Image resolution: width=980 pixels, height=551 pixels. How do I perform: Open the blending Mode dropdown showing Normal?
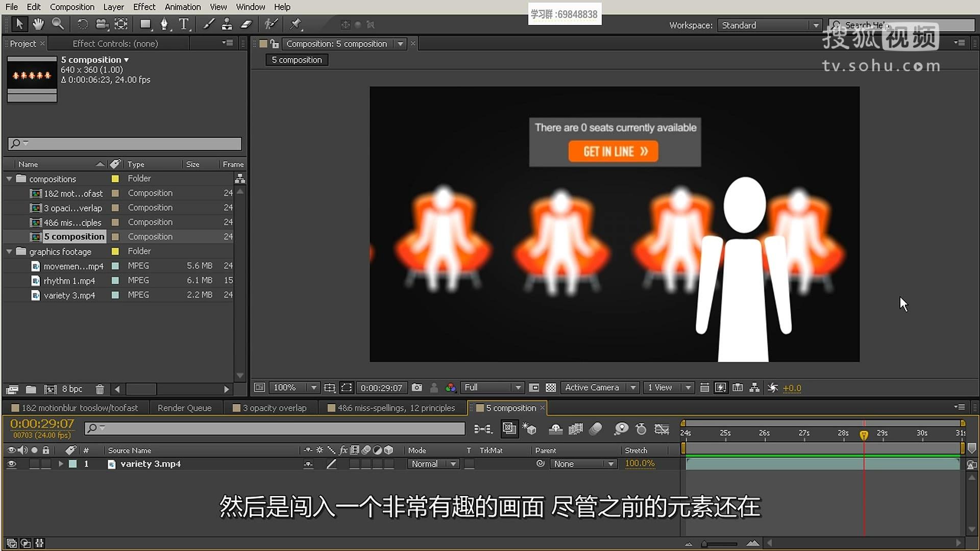pyautogui.click(x=433, y=464)
